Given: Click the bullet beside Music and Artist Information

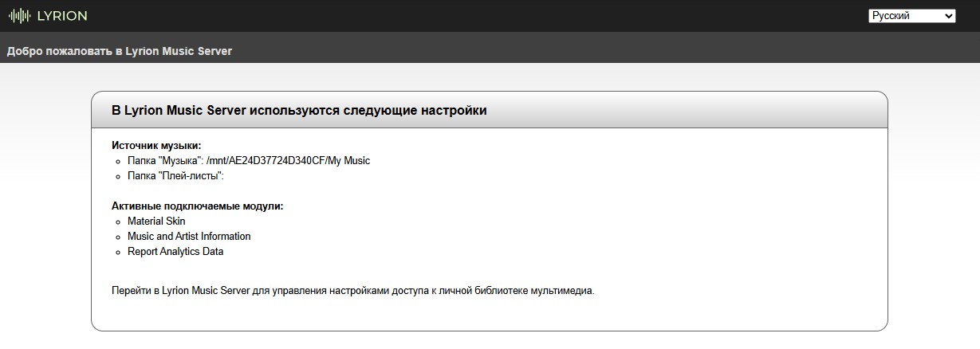Looking at the screenshot, I should coord(118,237).
